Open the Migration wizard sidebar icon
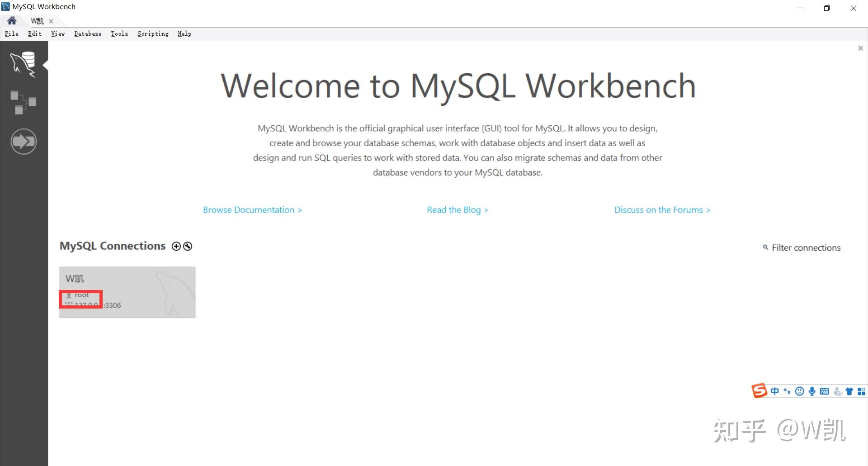 point(24,142)
